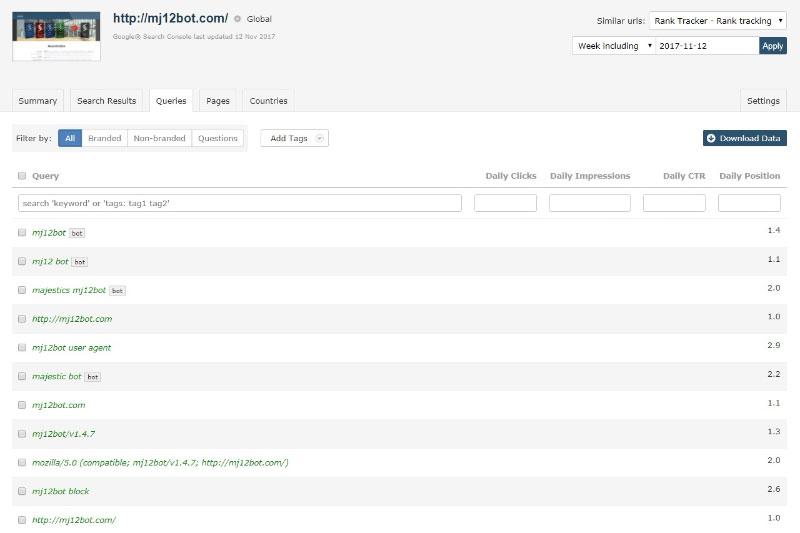Open the Settings tab
Viewport: 800px width, 533px height.
[763, 101]
